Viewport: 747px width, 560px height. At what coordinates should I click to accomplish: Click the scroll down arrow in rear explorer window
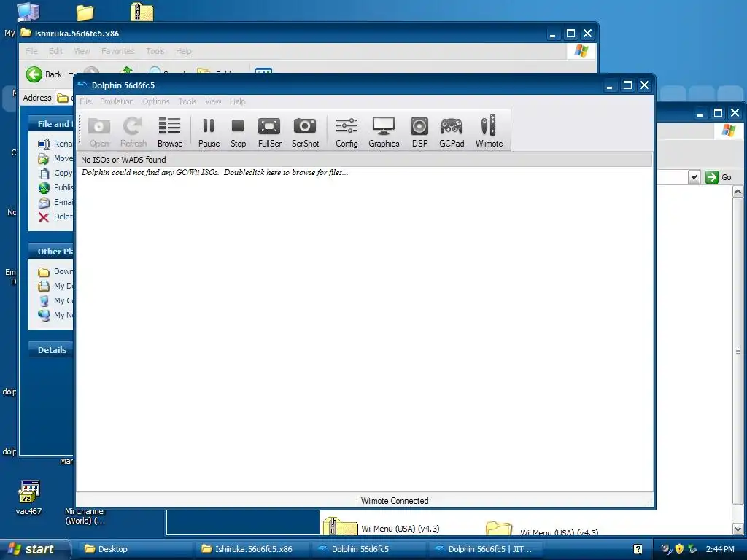click(x=738, y=529)
